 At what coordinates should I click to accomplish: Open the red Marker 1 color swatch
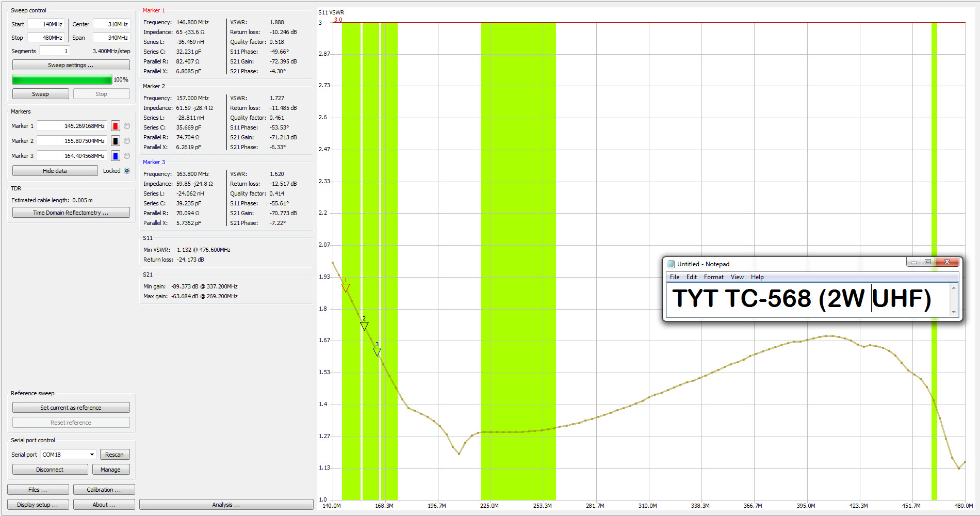[x=116, y=126]
